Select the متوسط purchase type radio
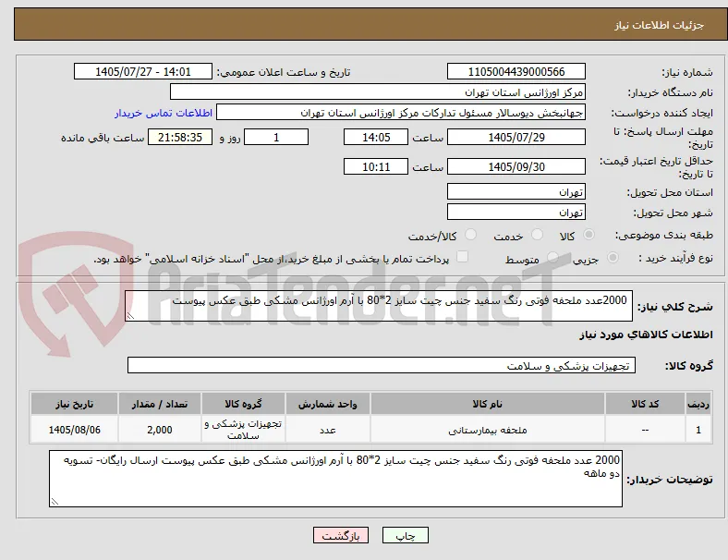Viewport: 728px width, 560px height. [552, 257]
